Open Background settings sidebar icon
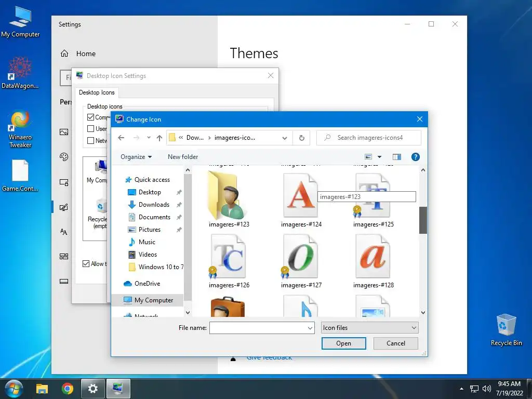This screenshot has width=532, height=399. (x=64, y=132)
